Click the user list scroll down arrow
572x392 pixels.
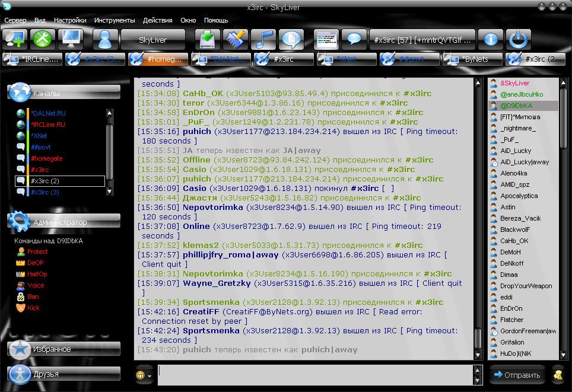coord(563,355)
